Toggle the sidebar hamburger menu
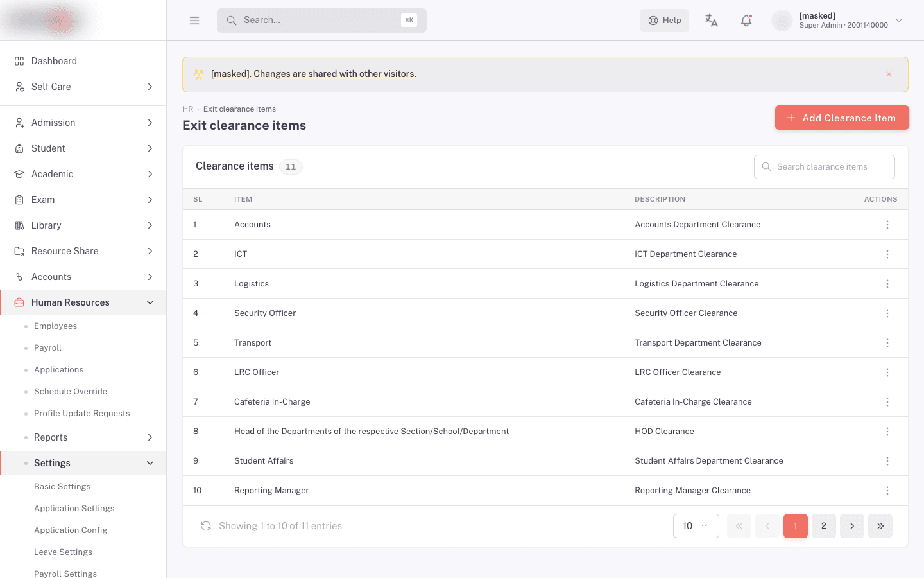Viewport: 924px width, 578px height. 194,21
